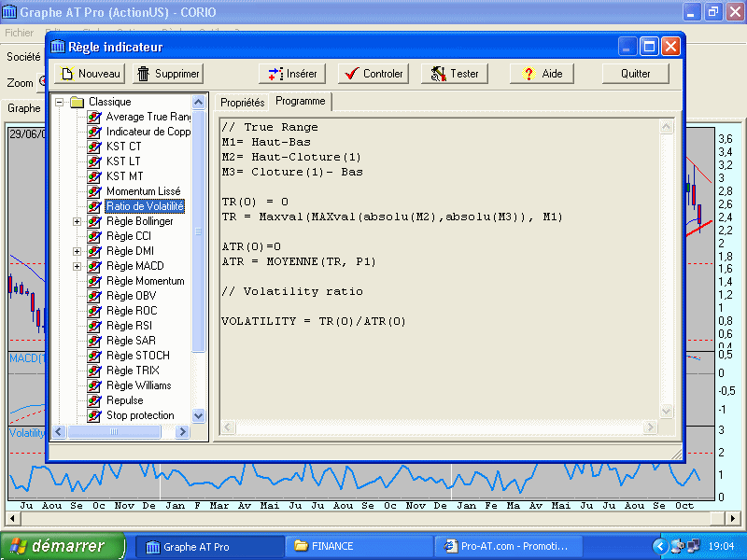Click the tree vertical scrollbar thumb
747x560 pixels.
click(x=199, y=231)
